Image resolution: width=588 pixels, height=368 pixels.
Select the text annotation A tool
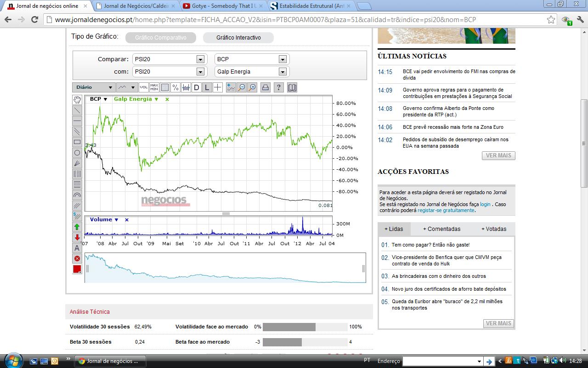point(77,247)
